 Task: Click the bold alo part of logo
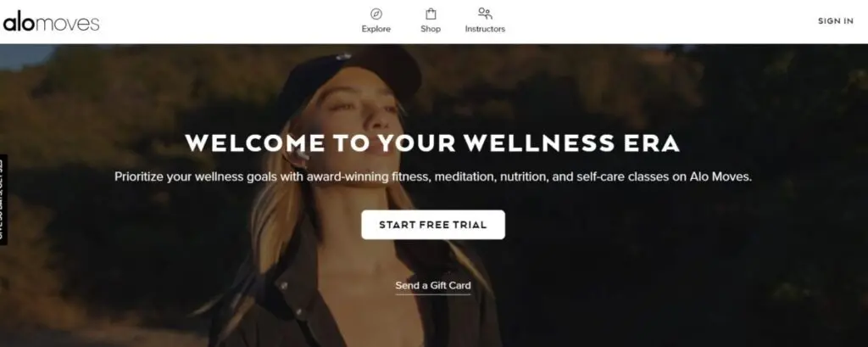(x=19, y=21)
